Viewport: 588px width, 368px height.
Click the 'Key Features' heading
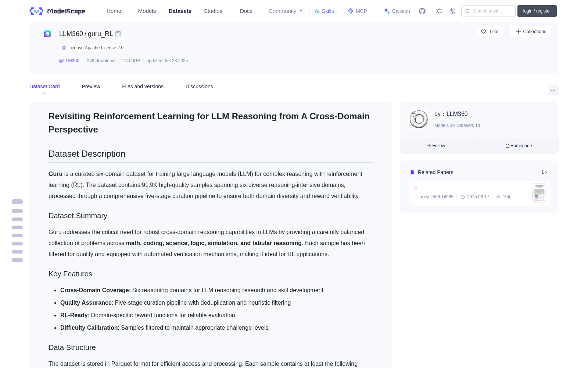70,274
